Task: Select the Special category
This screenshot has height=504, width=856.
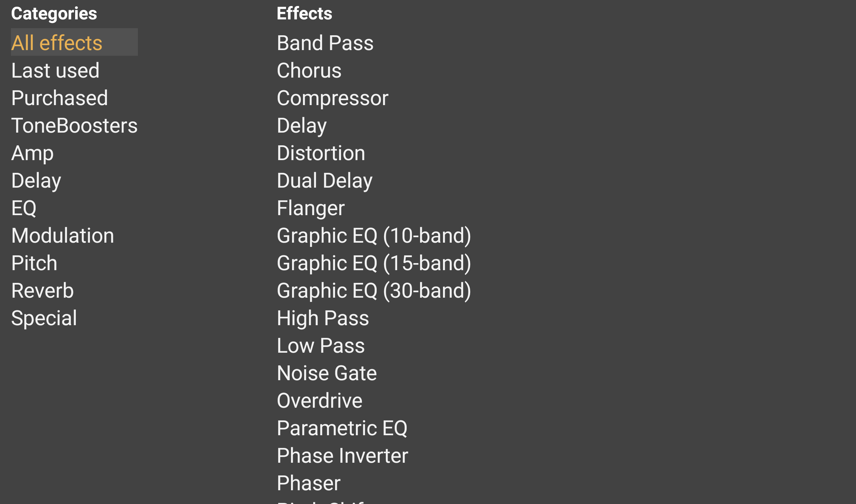Action: (44, 318)
